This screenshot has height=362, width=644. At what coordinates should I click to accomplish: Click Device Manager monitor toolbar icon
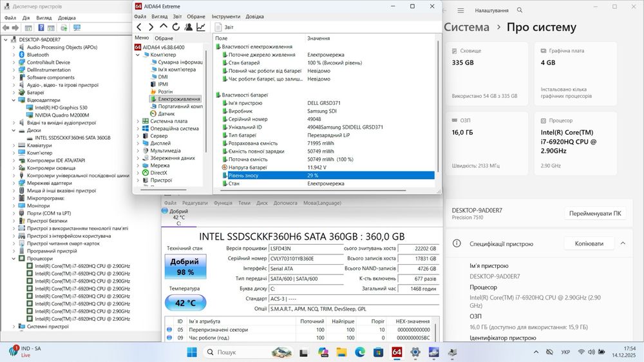(77, 28)
